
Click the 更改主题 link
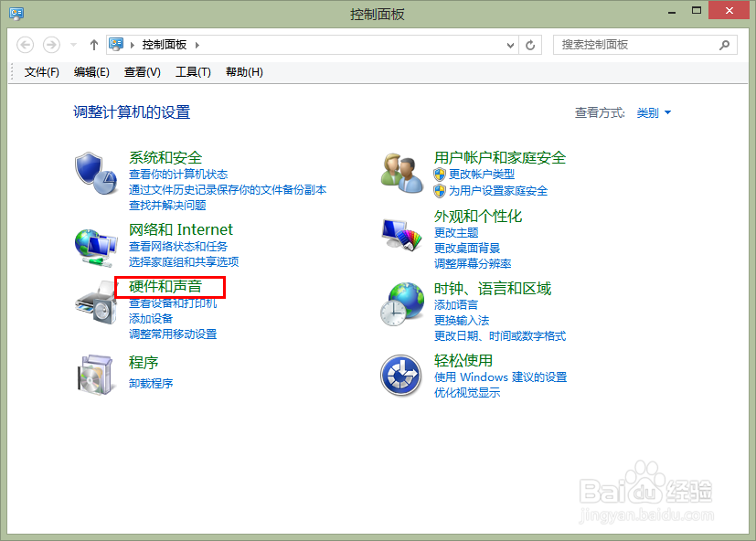456,233
